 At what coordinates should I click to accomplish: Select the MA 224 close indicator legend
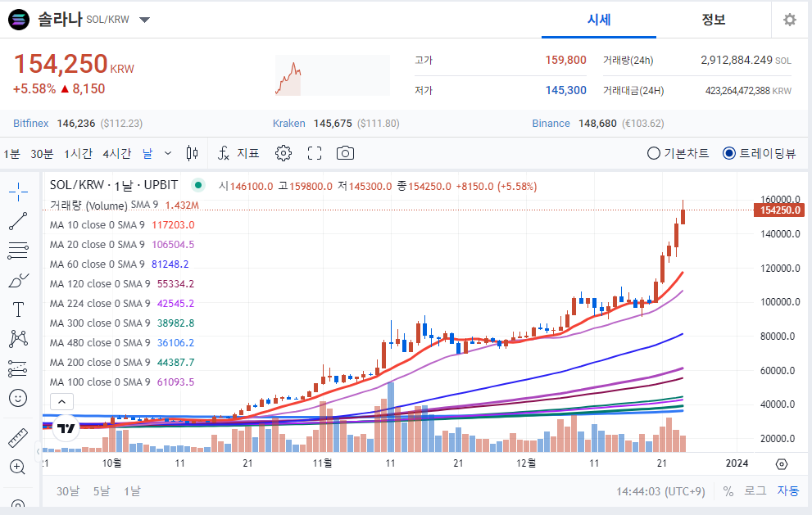(122, 303)
